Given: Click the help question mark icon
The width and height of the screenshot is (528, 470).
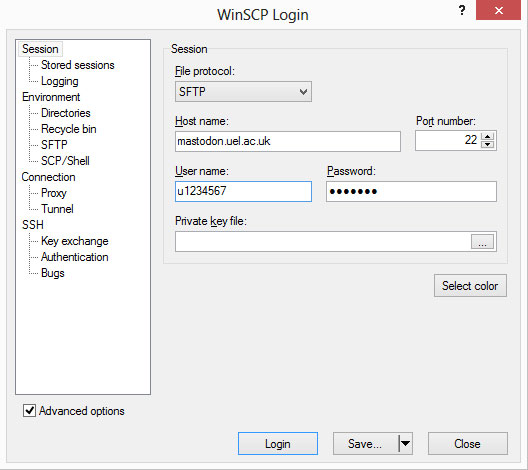Looking at the screenshot, I should [x=462, y=10].
